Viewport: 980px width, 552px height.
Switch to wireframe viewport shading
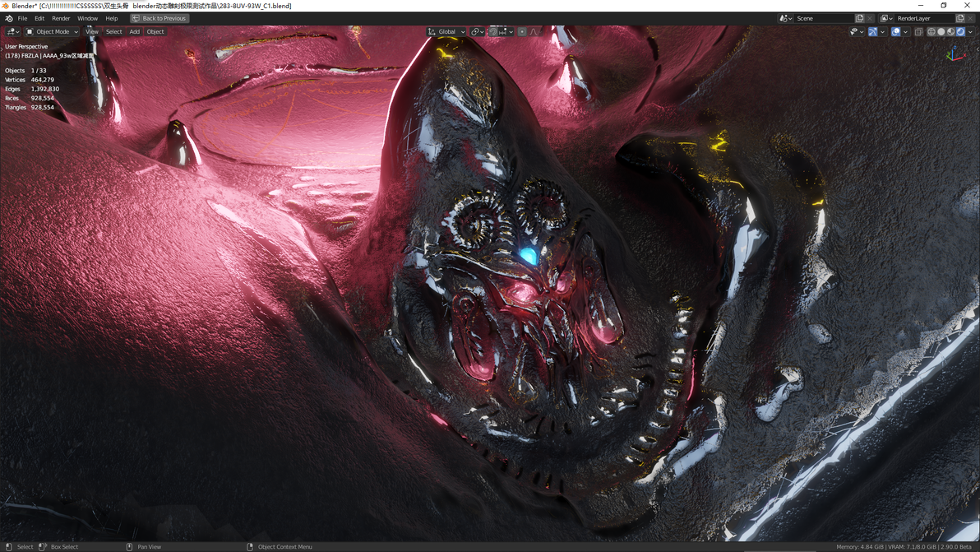point(931,32)
